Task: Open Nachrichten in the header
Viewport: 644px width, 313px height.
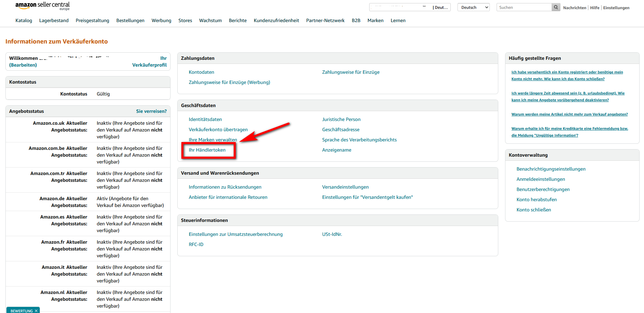Action: [x=575, y=7]
